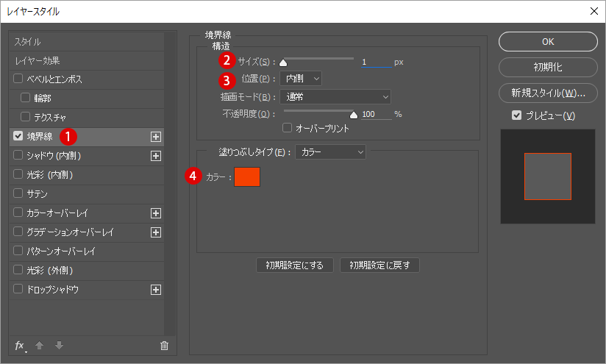The image size is (606, 364).
Task: Enable the ドロップシャドウ checkbox
Action: click(x=18, y=289)
